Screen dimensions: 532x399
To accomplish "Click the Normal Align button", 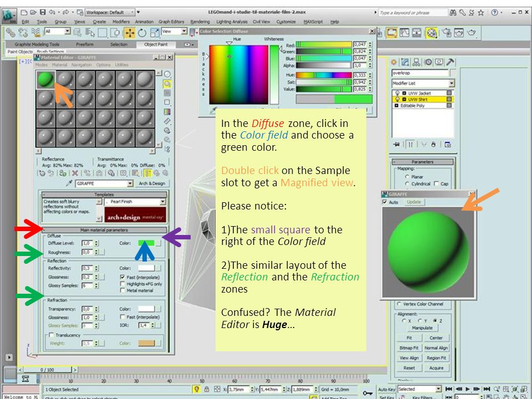I will point(436,348).
